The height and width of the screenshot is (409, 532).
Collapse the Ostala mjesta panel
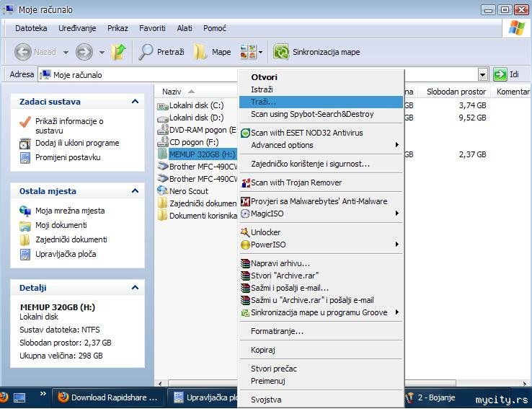[x=135, y=191]
